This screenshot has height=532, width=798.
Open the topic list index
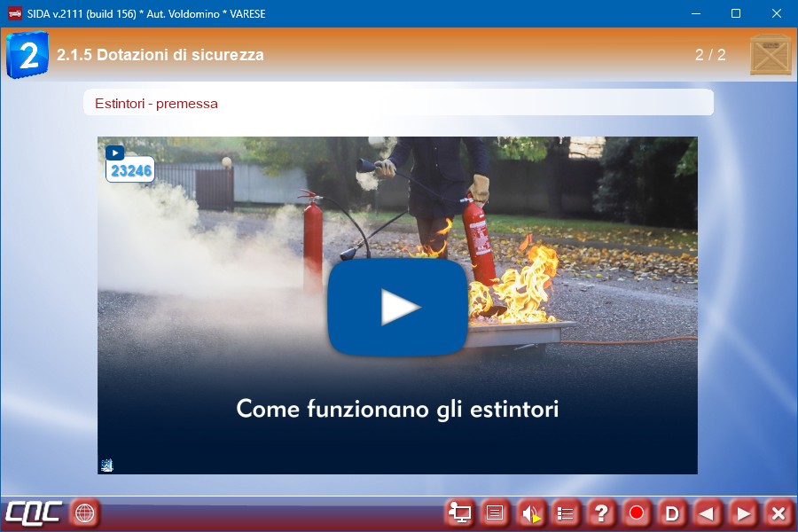coord(566,512)
